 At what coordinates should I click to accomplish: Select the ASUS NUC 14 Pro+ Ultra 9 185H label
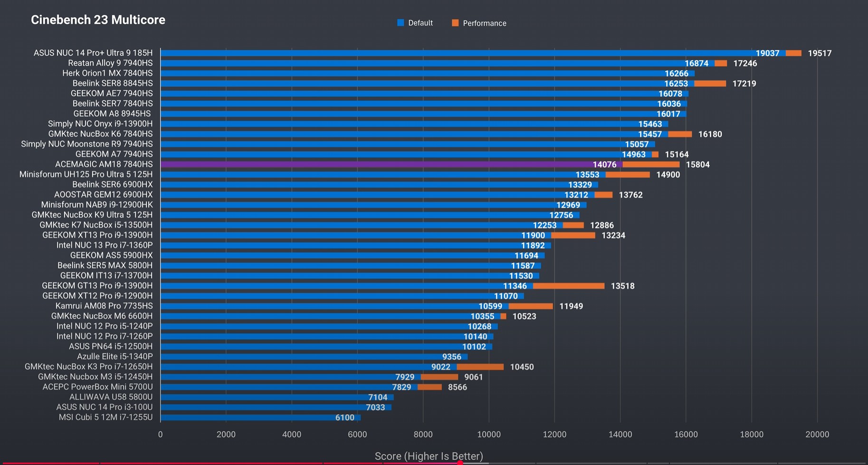pos(93,53)
